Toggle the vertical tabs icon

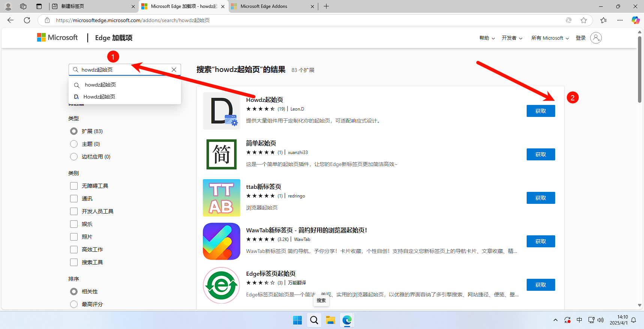click(x=39, y=6)
